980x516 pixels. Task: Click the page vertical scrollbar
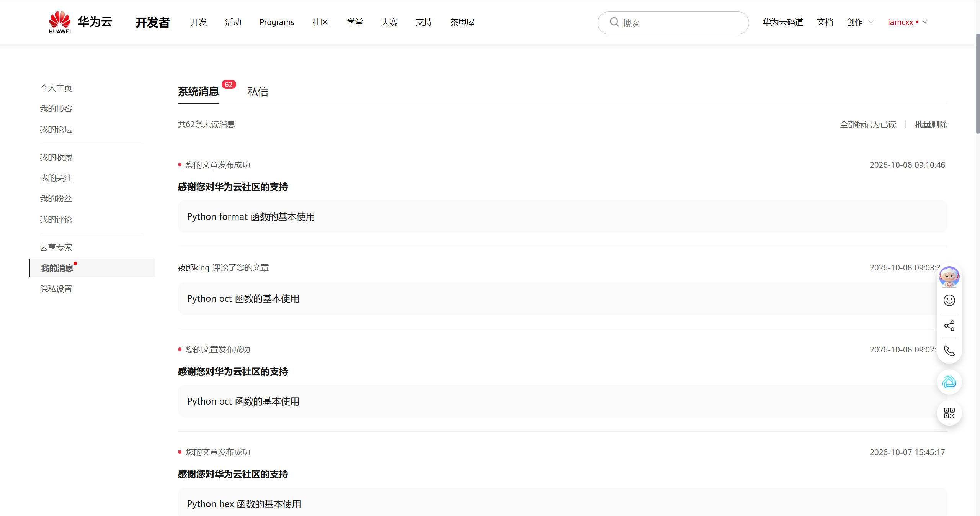977,84
